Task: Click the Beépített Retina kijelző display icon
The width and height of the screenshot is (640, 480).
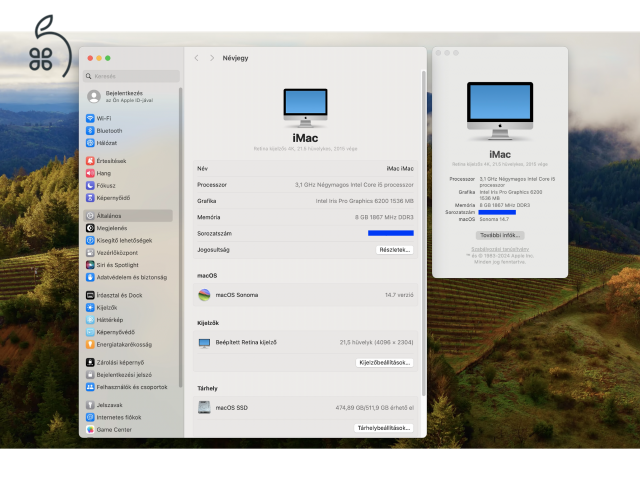Action: coord(204,343)
